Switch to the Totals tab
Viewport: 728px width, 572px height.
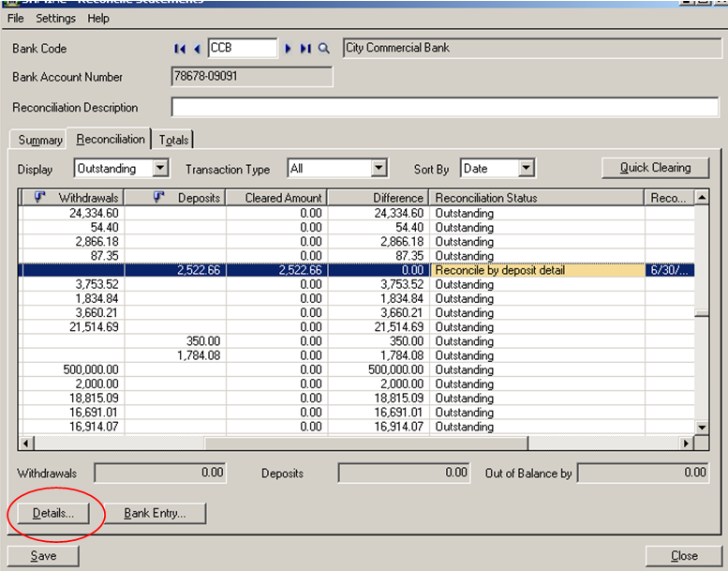[173, 140]
